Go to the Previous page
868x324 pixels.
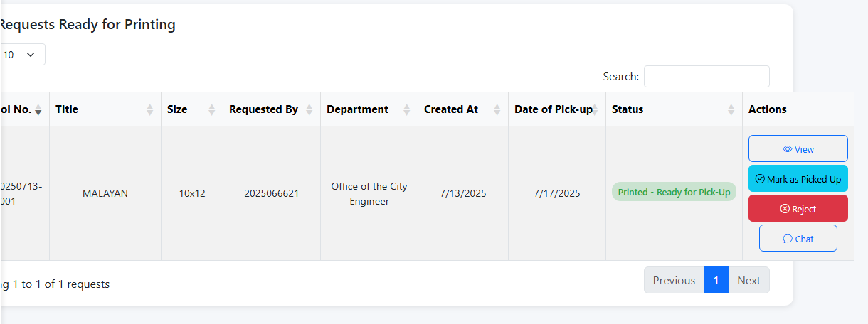674,280
